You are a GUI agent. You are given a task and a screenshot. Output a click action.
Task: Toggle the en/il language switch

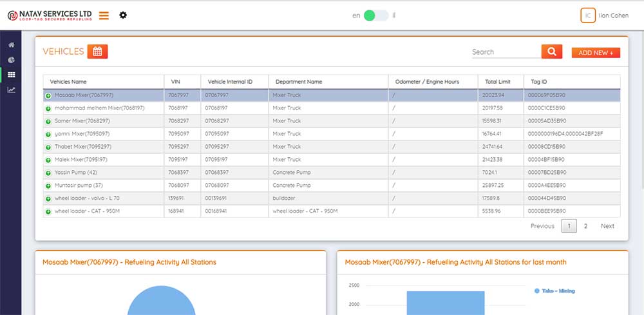(376, 15)
